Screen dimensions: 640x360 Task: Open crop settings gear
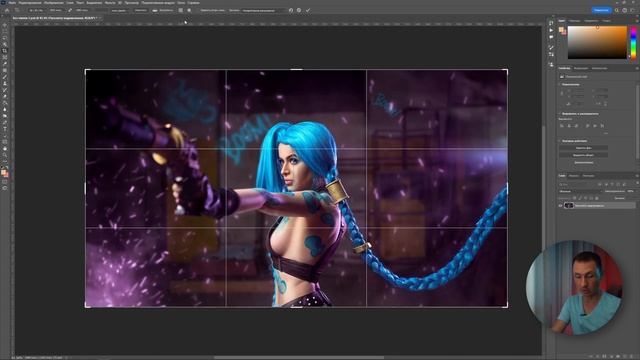[189, 10]
